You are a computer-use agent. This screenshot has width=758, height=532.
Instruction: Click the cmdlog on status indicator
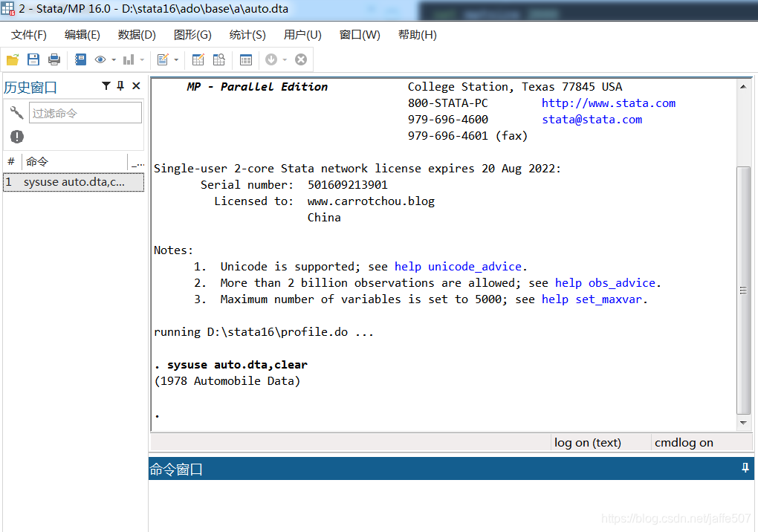tap(684, 443)
